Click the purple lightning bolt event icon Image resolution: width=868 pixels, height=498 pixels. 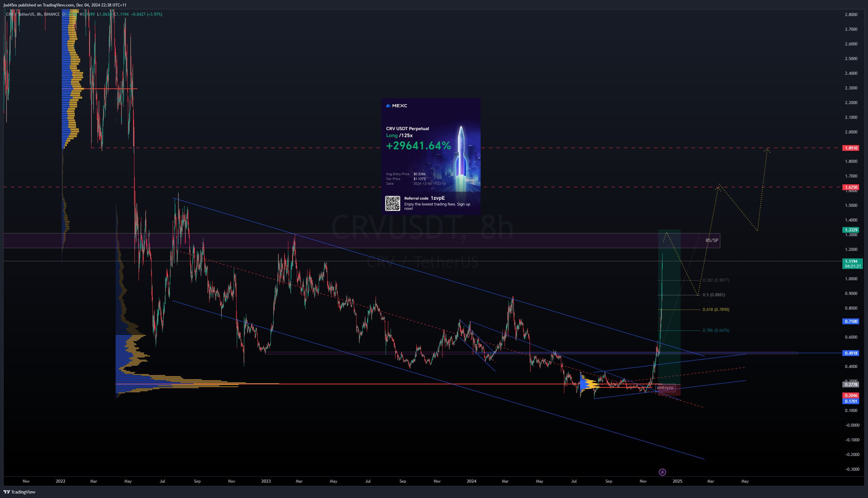coord(662,472)
